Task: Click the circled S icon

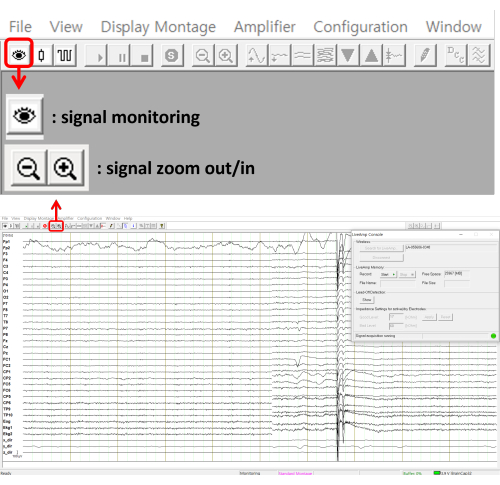Action: tap(171, 55)
